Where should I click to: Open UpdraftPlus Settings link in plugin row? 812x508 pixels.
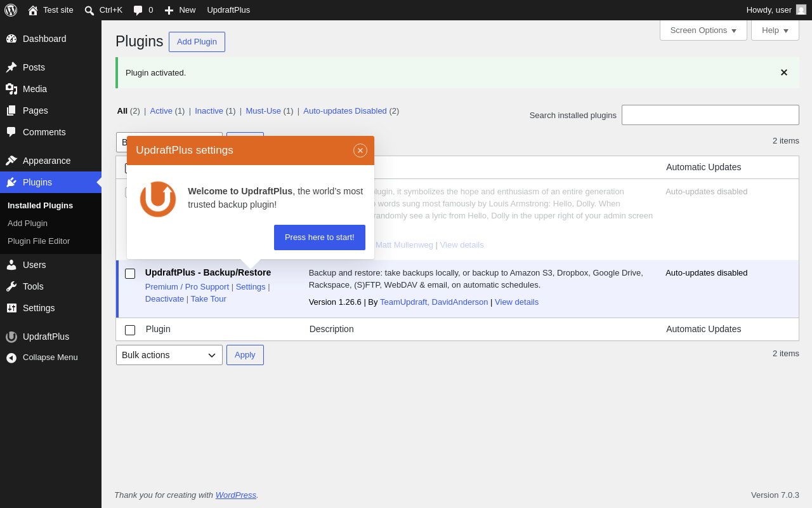pyautogui.click(x=251, y=286)
